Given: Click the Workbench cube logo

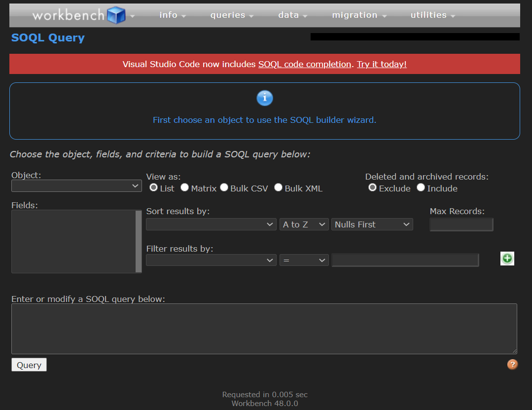Looking at the screenshot, I should 117,15.
